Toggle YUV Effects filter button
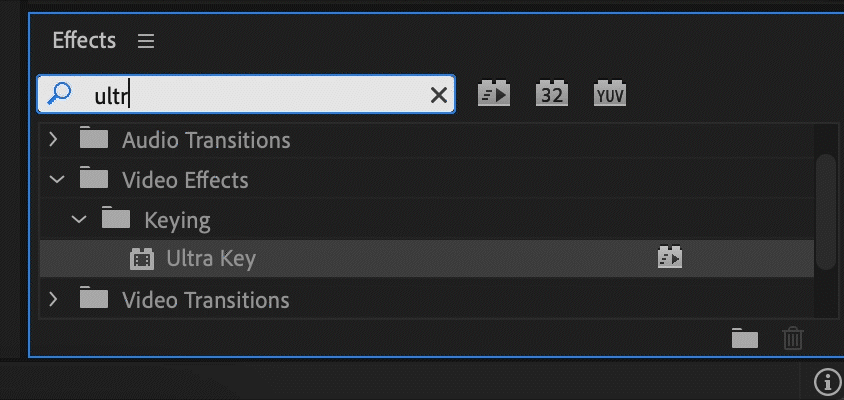The image size is (844, 400). tap(609, 94)
